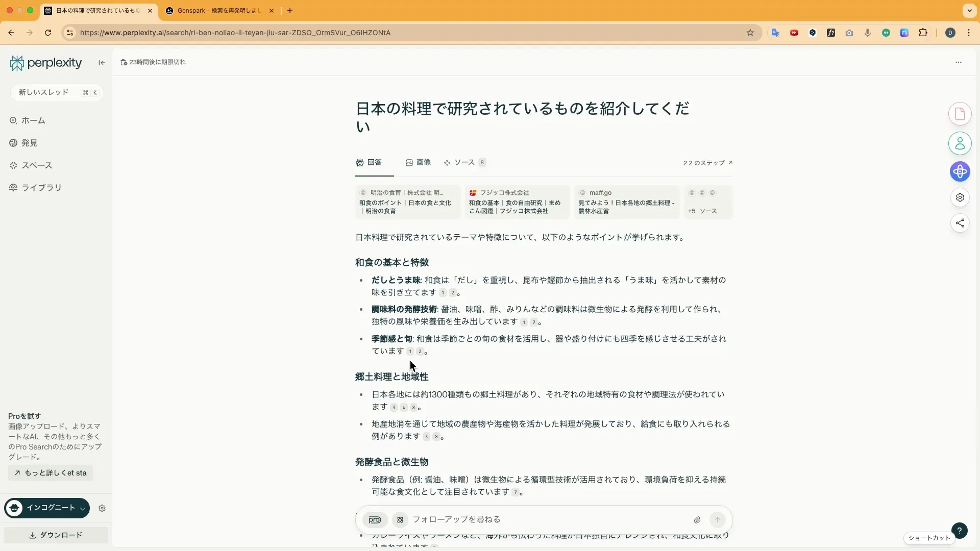Toggle the search mode icon beside Pro
980x551 pixels.
click(x=400, y=520)
